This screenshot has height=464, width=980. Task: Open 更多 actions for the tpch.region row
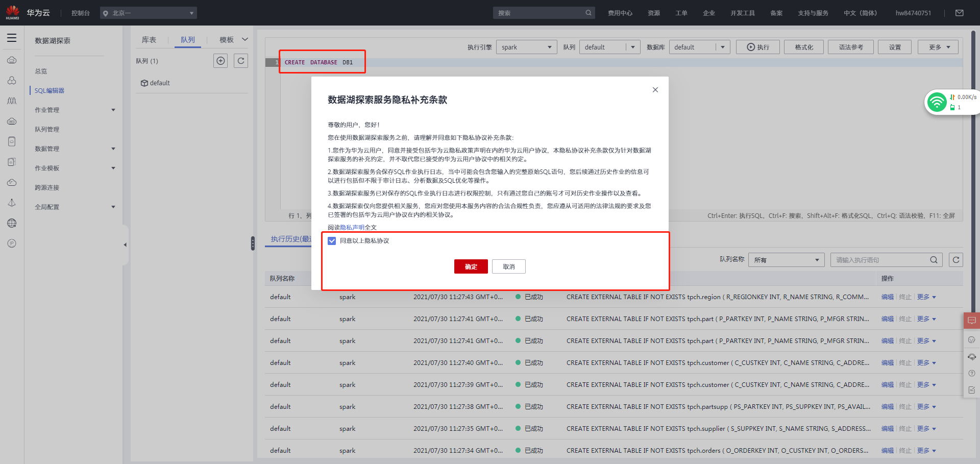pos(926,297)
